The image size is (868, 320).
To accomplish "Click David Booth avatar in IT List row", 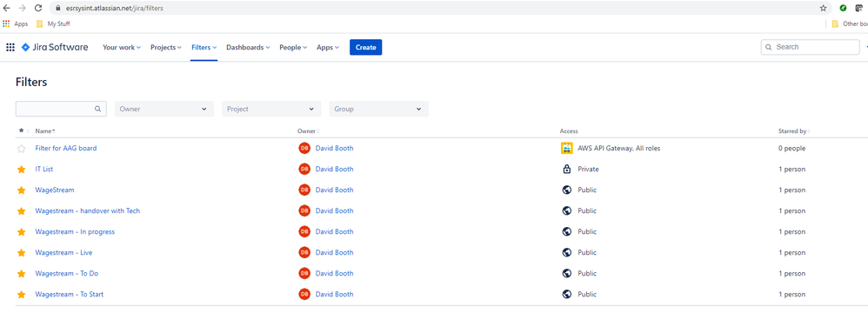I will pyautogui.click(x=304, y=169).
